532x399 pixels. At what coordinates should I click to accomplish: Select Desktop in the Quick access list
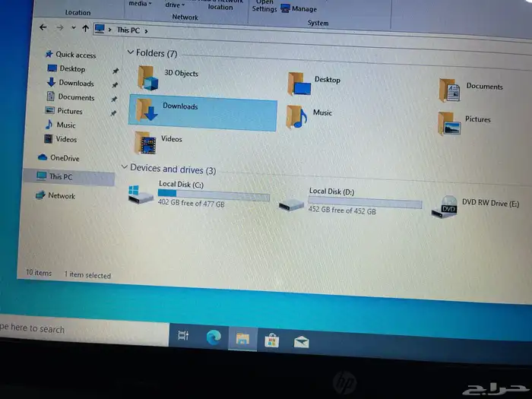click(x=72, y=69)
